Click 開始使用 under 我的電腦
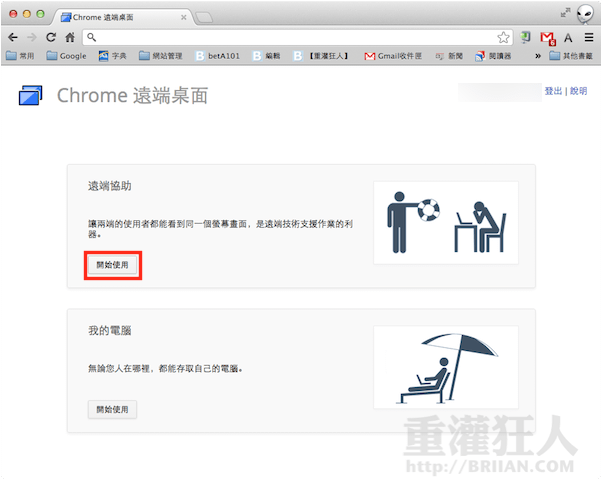602x480 pixels. pos(111,409)
